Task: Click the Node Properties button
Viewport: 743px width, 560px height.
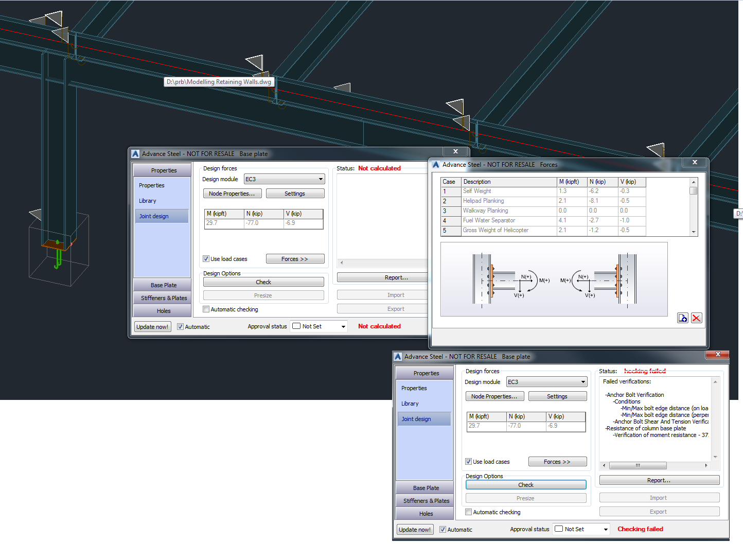Action: click(x=232, y=193)
